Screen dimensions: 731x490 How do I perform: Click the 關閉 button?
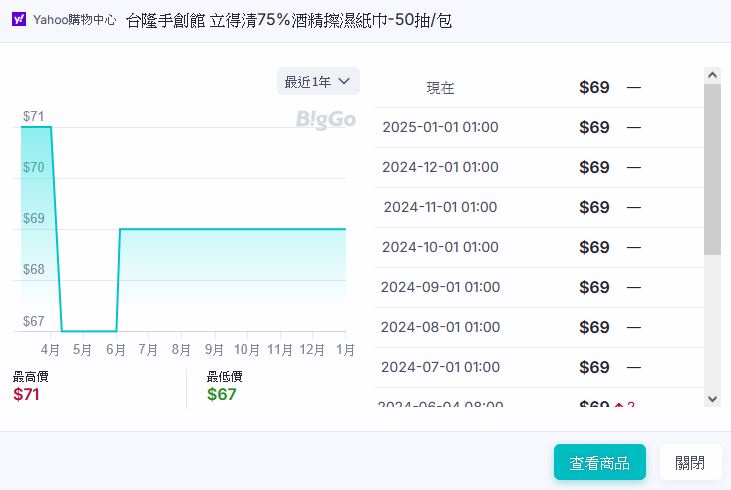coord(689,462)
